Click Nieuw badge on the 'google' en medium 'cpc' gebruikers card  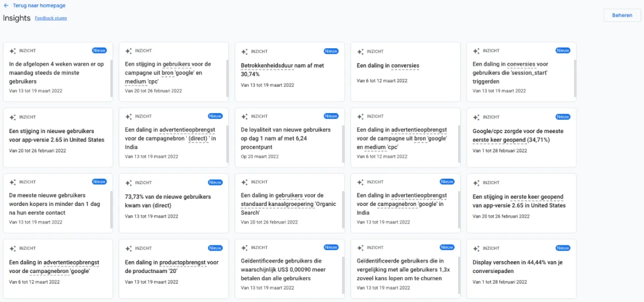(215, 50)
